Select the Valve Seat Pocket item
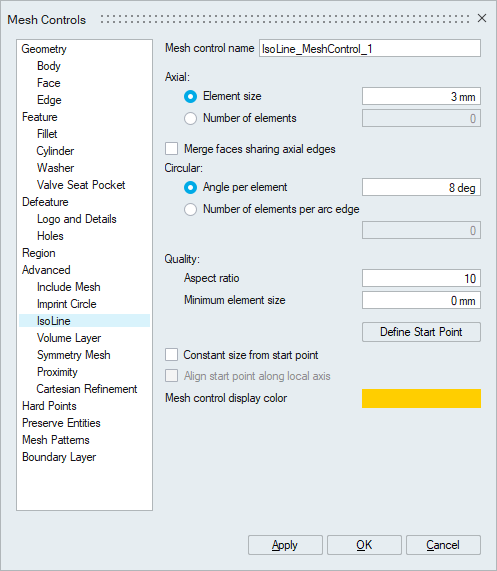497x571 pixels. click(81, 185)
